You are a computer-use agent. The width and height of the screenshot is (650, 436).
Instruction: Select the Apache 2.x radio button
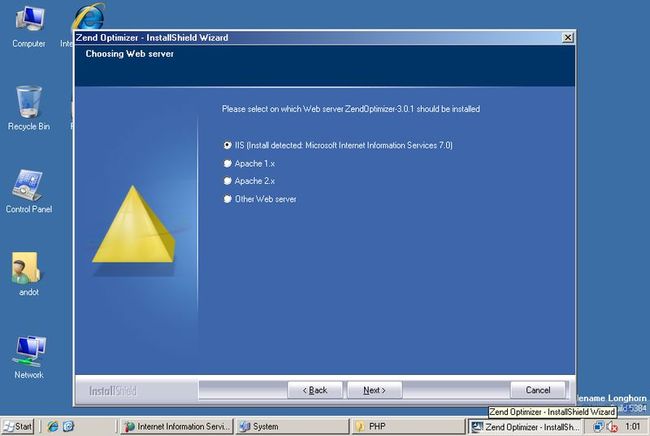[227, 181]
